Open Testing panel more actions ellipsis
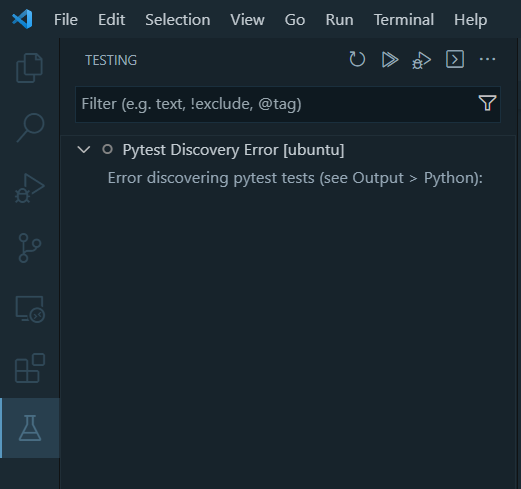The width and height of the screenshot is (521, 489). tap(487, 59)
